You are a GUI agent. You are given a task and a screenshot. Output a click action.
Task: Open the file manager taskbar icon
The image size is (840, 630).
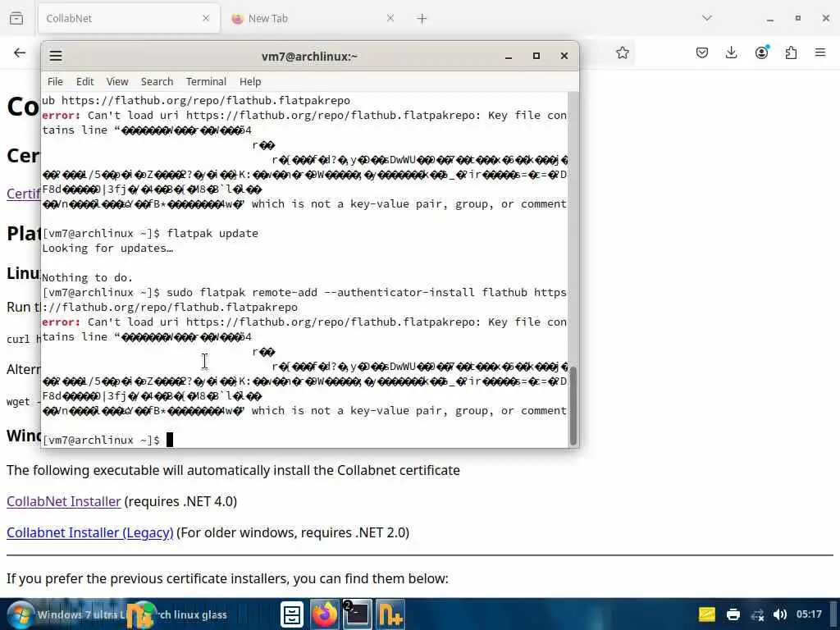pos(292,614)
